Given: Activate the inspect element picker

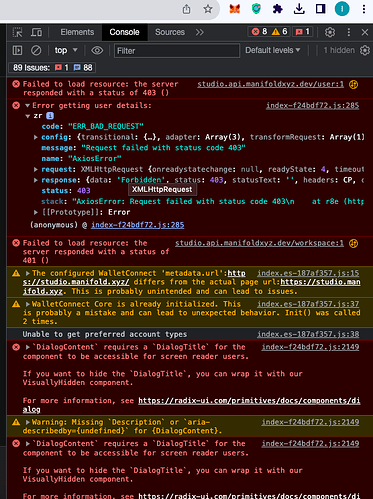Looking at the screenshot, I should click(x=17, y=32).
